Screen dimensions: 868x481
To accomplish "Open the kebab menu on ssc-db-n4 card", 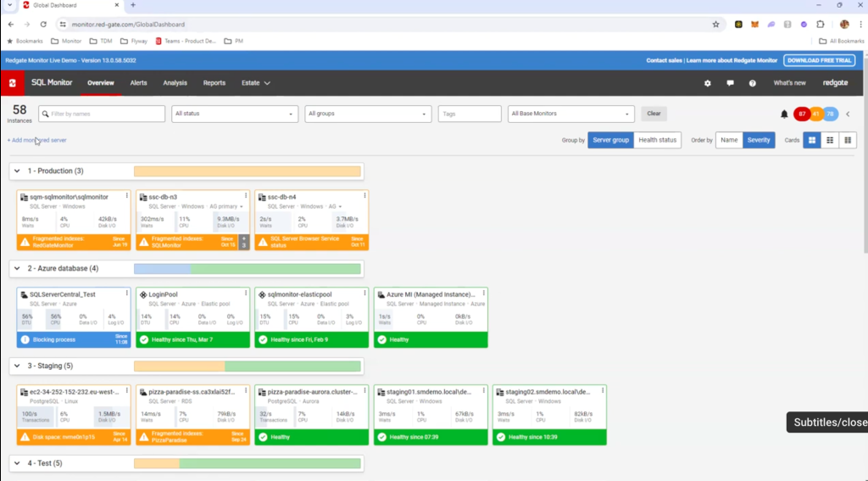I will click(x=364, y=196).
